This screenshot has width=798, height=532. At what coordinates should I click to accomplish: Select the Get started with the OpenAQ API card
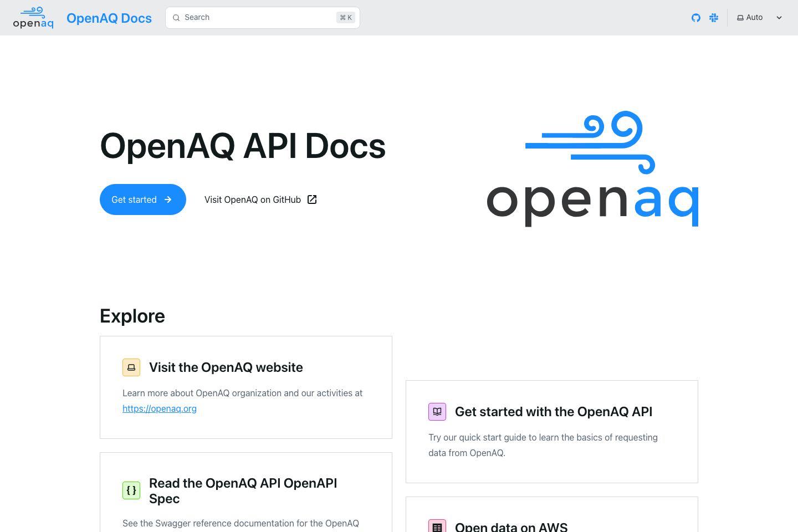click(x=551, y=432)
